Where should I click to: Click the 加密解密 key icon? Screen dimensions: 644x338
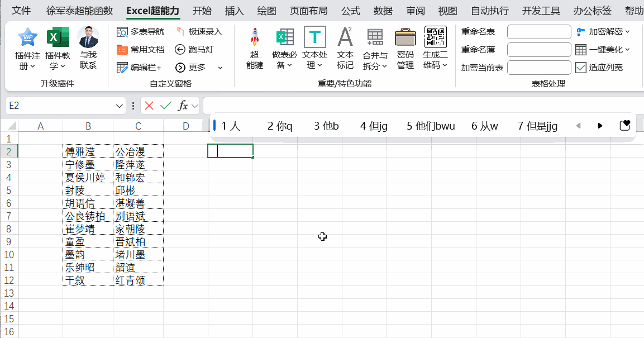(x=580, y=32)
